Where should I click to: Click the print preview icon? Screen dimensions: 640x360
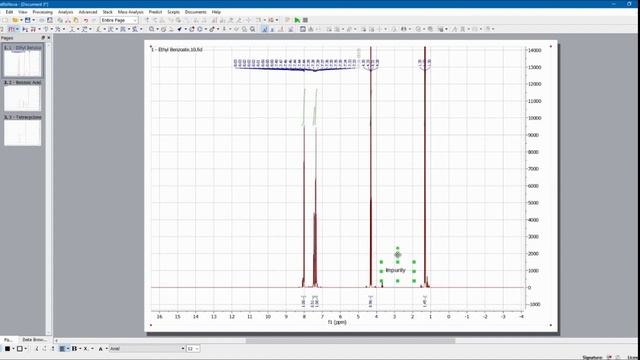click(50, 20)
